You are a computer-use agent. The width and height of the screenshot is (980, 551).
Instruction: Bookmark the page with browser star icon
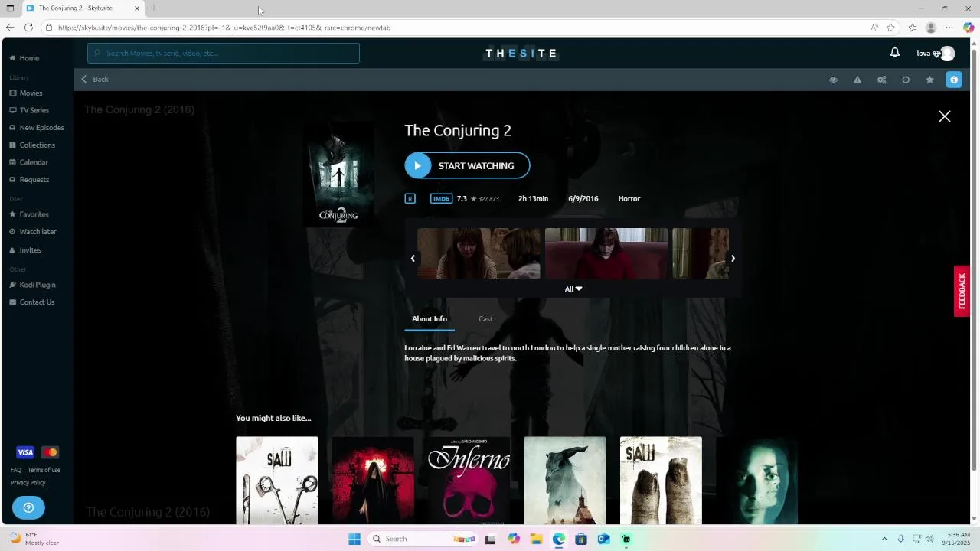891,28
